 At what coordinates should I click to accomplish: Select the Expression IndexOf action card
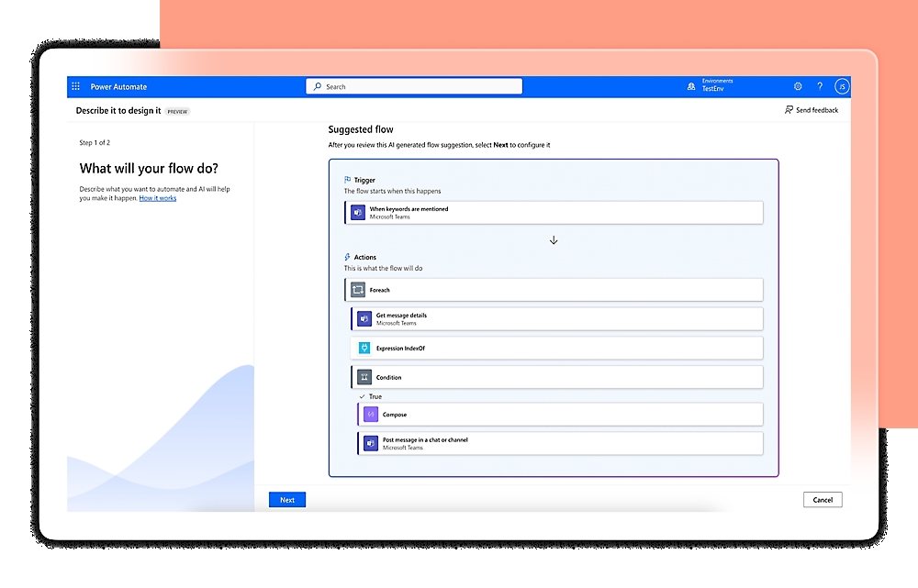(557, 348)
